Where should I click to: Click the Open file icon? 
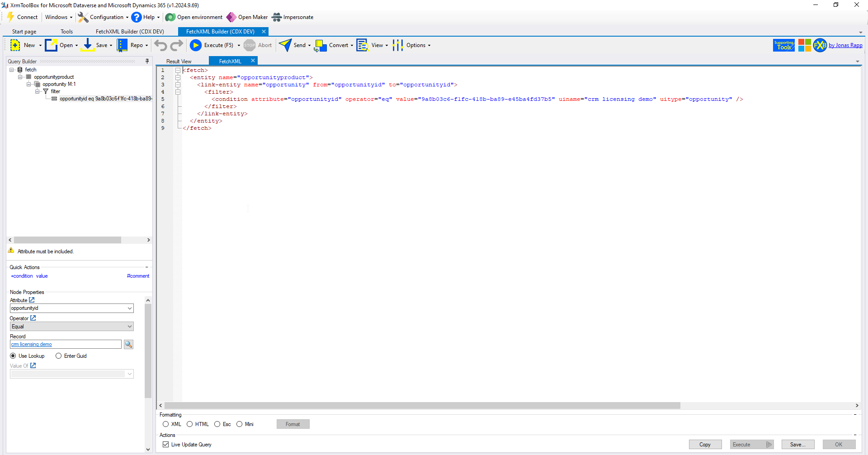click(51, 45)
